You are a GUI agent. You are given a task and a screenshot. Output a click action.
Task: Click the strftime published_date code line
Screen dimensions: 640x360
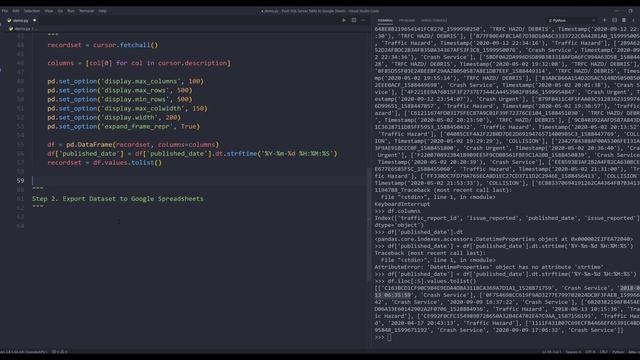tap(192, 153)
